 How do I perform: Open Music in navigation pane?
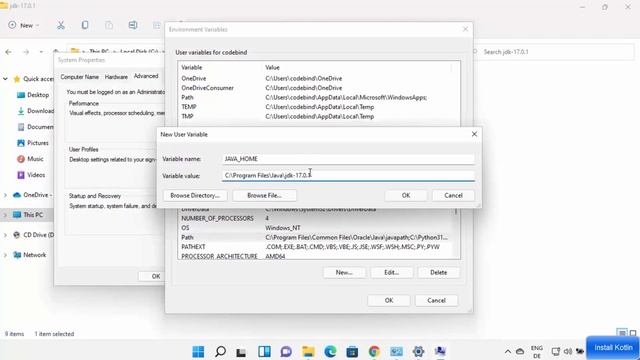point(31,159)
